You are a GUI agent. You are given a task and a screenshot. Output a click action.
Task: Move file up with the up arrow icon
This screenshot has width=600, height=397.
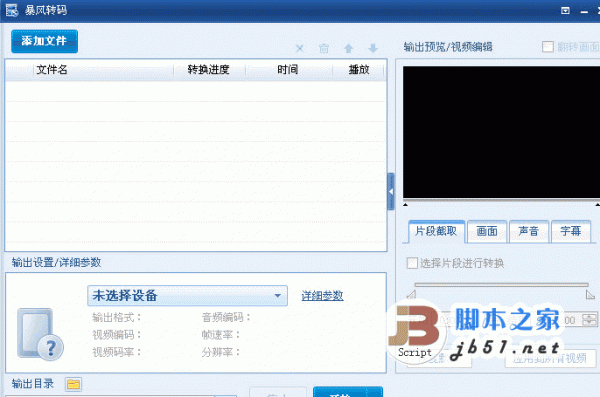click(x=348, y=48)
